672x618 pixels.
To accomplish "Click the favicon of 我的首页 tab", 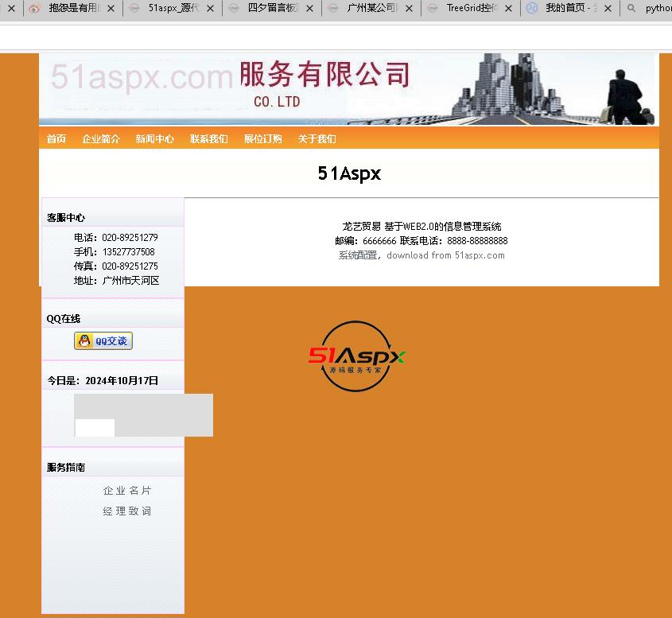I will [x=532, y=8].
